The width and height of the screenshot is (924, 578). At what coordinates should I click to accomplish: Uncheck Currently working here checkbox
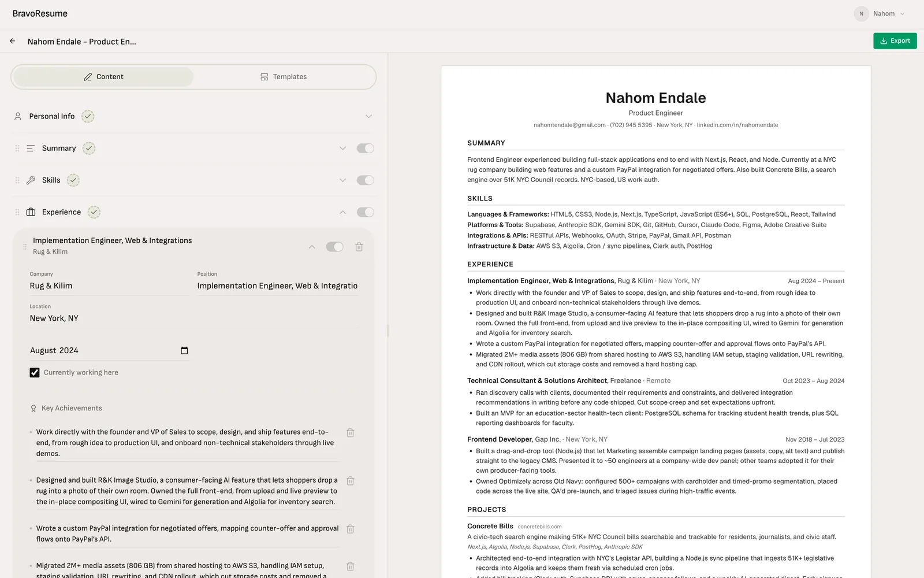coord(35,372)
